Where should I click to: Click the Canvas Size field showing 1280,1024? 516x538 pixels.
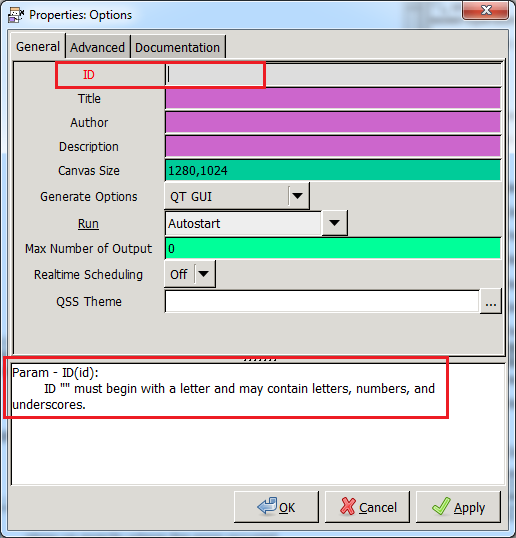tap(333, 171)
